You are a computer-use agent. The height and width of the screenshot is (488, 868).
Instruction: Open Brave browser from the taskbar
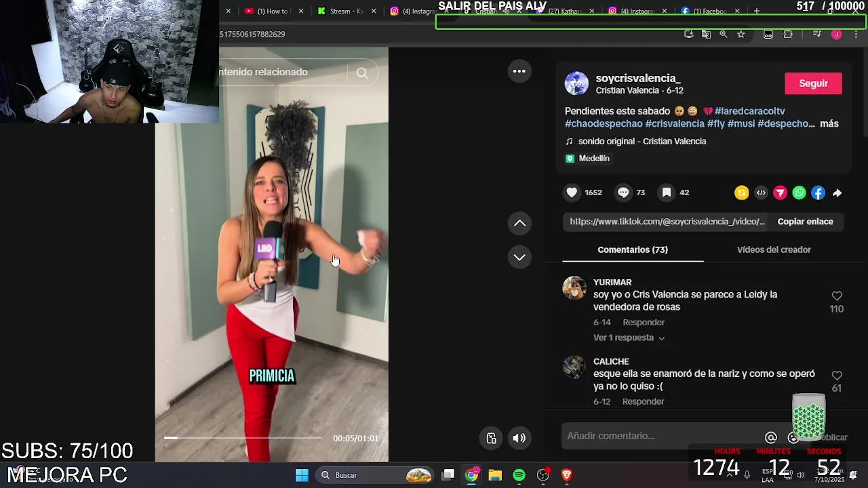pyautogui.click(x=567, y=475)
